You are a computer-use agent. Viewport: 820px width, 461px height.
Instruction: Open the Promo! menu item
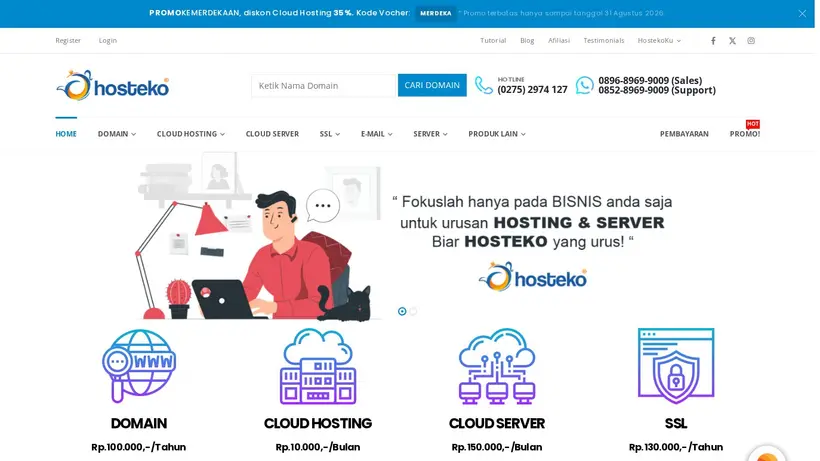[745, 134]
